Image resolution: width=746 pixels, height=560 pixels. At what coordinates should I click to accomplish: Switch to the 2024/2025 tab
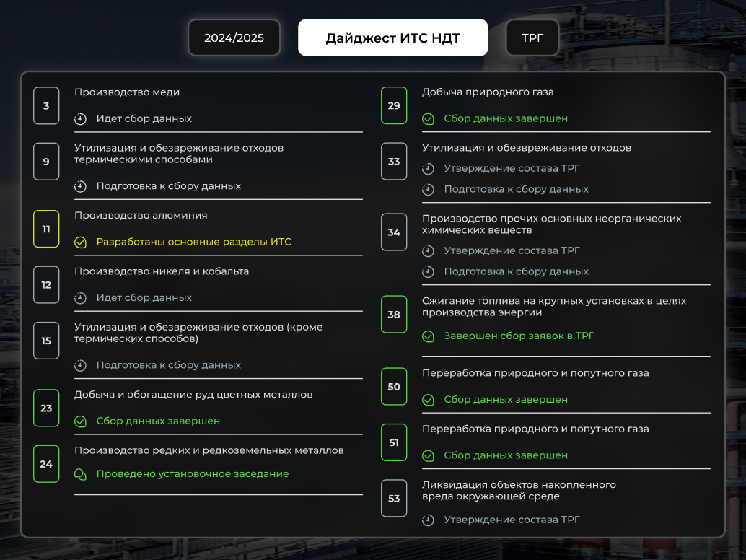pos(234,38)
